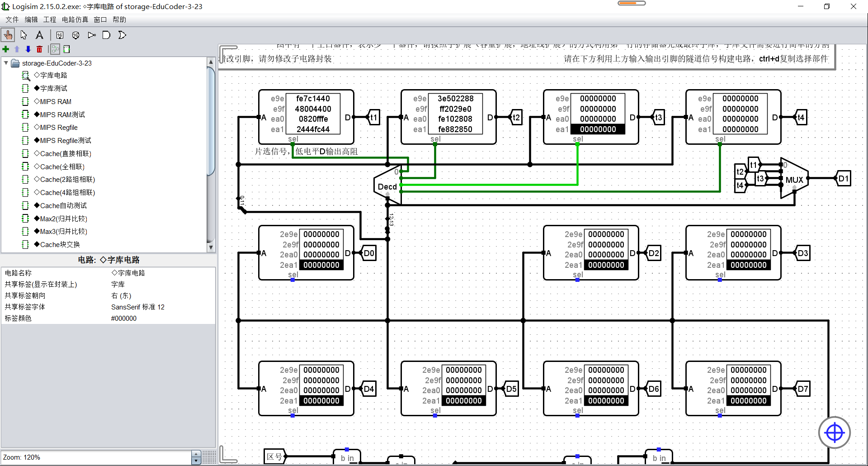Open the 电路仿真 menu

pos(75,19)
